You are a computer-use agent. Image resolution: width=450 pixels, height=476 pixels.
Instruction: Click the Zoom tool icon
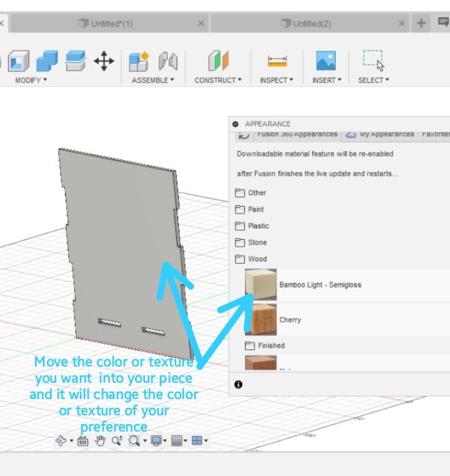[117, 440]
